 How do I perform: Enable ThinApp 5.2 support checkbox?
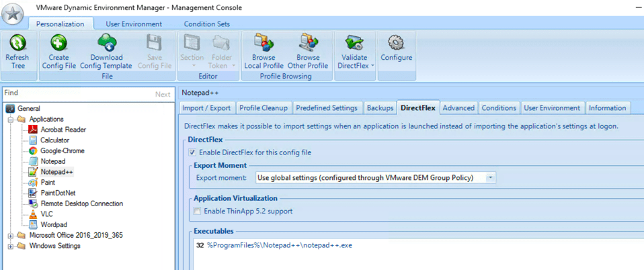[x=197, y=212]
